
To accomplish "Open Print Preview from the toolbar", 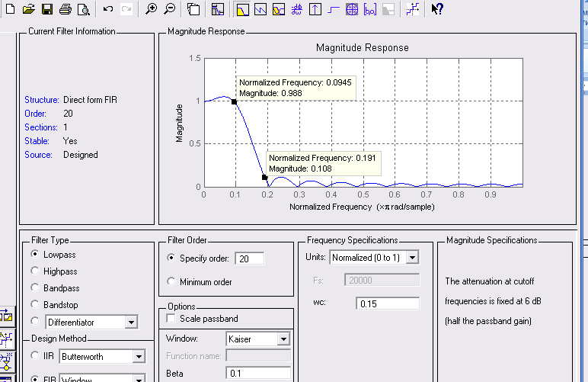I will pos(83,9).
